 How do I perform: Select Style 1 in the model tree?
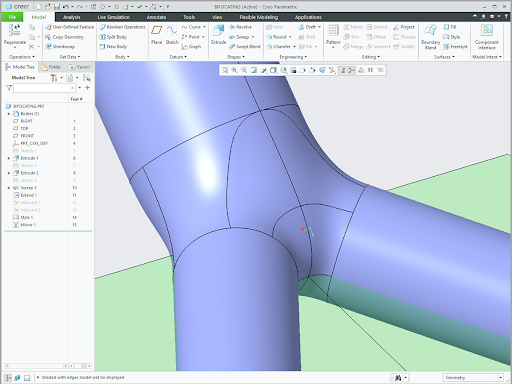click(x=23, y=217)
